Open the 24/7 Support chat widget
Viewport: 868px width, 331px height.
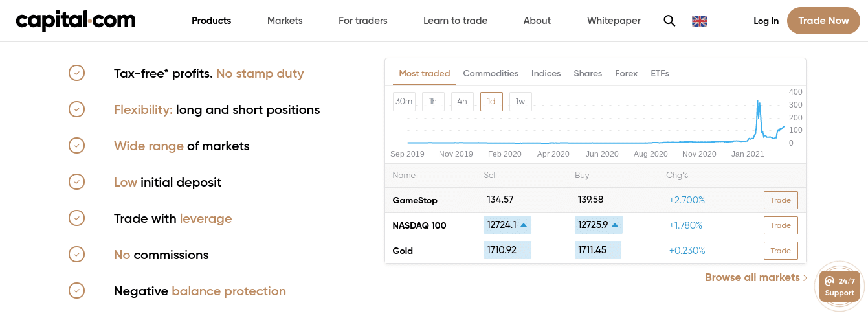click(x=840, y=286)
